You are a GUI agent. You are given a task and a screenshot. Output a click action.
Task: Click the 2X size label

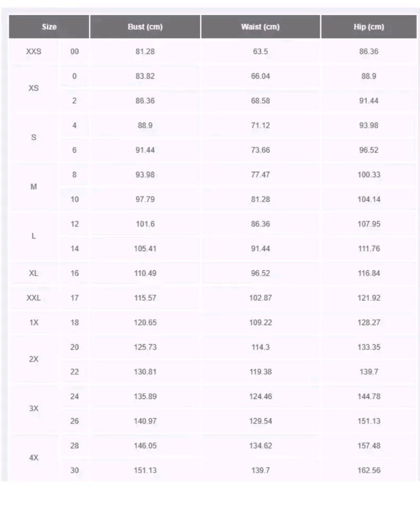point(34,359)
